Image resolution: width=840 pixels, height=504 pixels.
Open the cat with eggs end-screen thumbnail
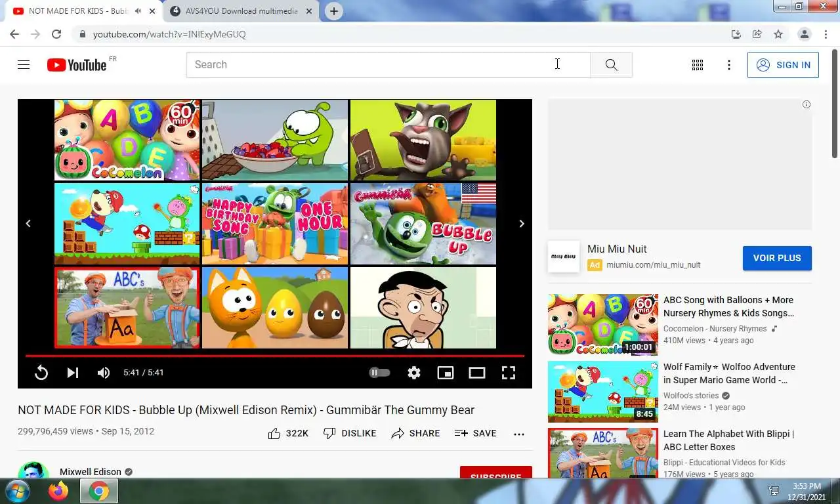[x=275, y=307]
